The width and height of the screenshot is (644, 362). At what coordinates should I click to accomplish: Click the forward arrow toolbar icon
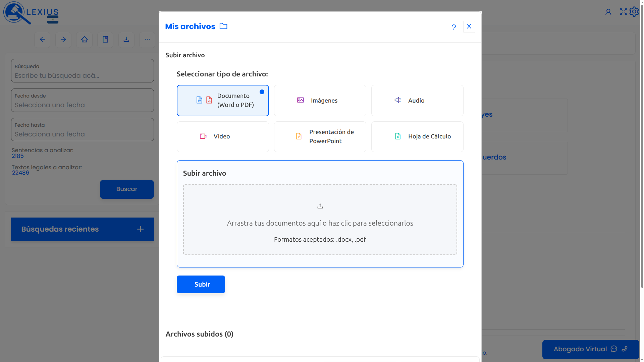pos(63,40)
